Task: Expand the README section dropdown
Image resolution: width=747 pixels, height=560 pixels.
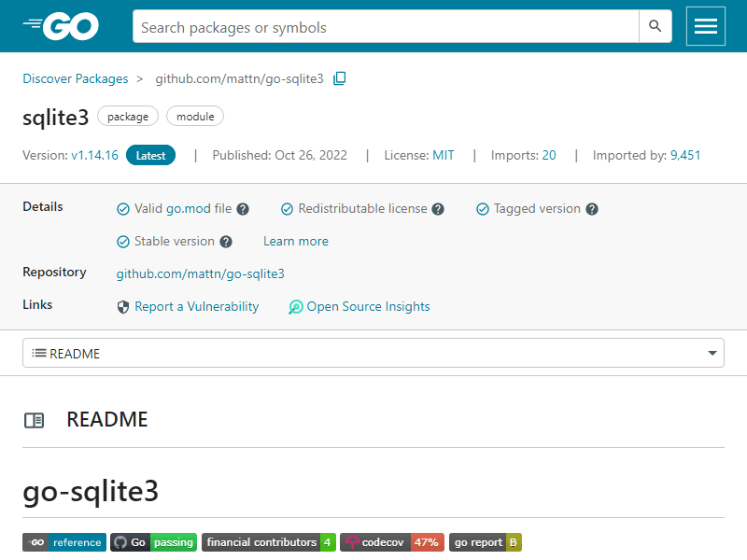Action: pyautogui.click(x=373, y=353)
